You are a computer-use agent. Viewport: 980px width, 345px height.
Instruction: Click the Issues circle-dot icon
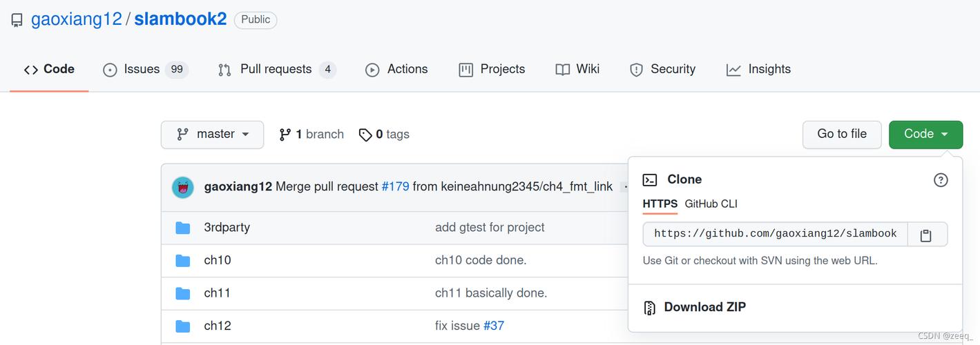tap(110, 70)
